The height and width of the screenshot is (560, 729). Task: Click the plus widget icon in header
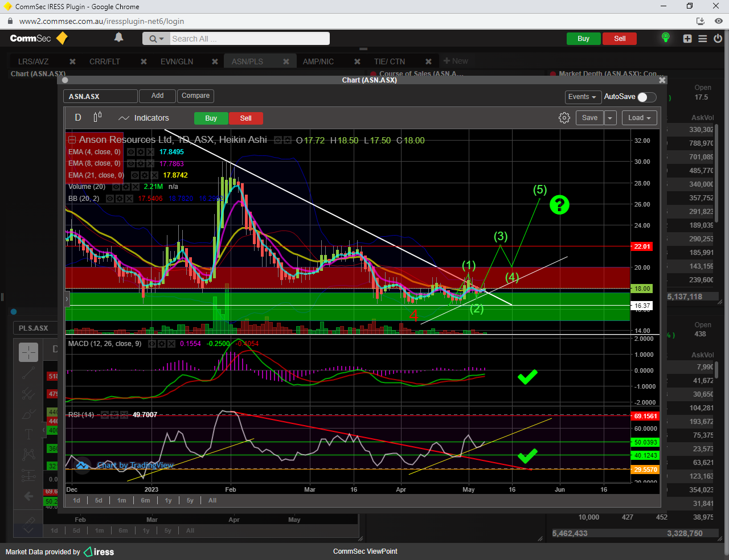tap(687, 39)
